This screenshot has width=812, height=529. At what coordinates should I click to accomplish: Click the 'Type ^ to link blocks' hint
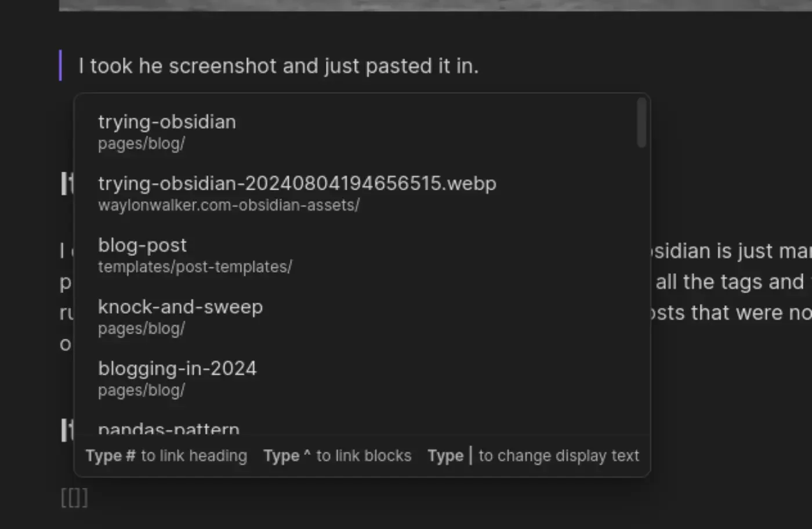point(337,456)
